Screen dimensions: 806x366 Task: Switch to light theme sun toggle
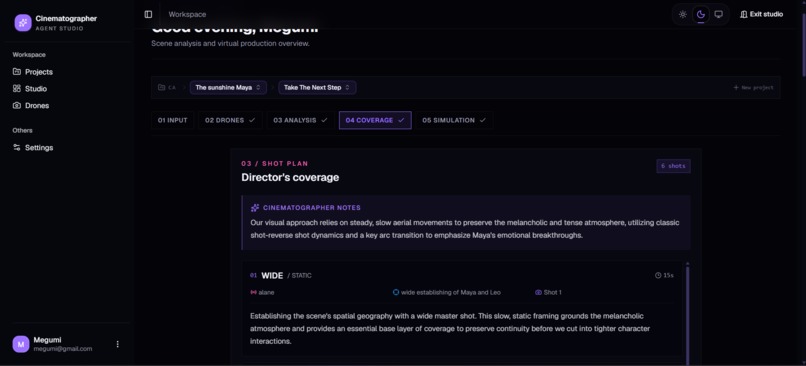point(683,14)
